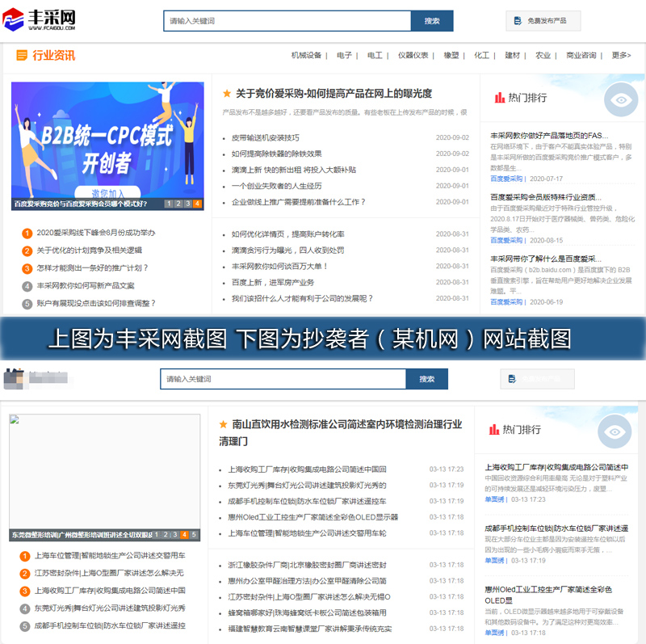Viewport: 646px width, 644px height.
Task: Open headline 关于竞价爱采购-如何提高产品在网上的曝光度
Action: 333,94
